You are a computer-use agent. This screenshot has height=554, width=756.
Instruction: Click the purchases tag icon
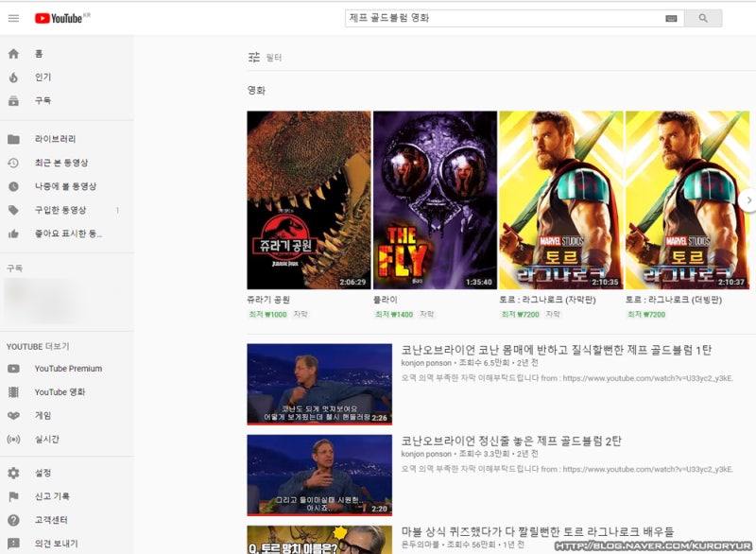(x=13, y=210)
